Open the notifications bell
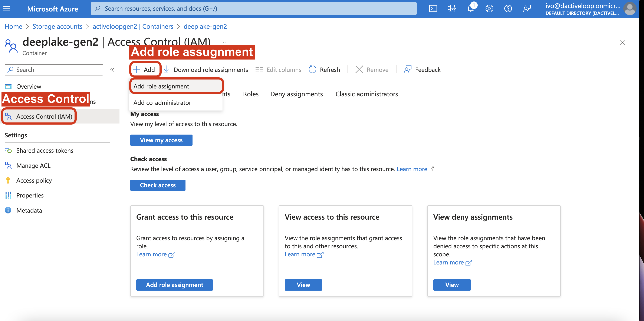The width and height of the screenshot is (644, 321). (x=470, y=9)
